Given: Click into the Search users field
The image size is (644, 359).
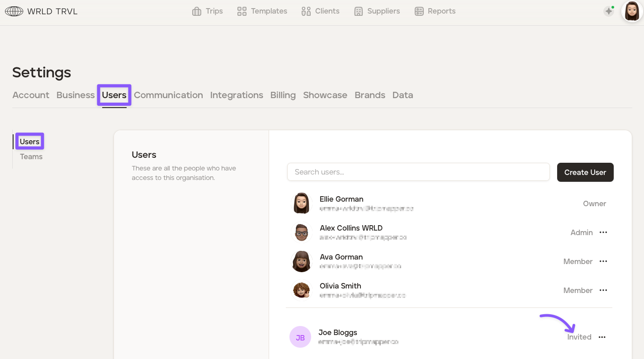Looking at the screenshot, I should pos(418,172).
